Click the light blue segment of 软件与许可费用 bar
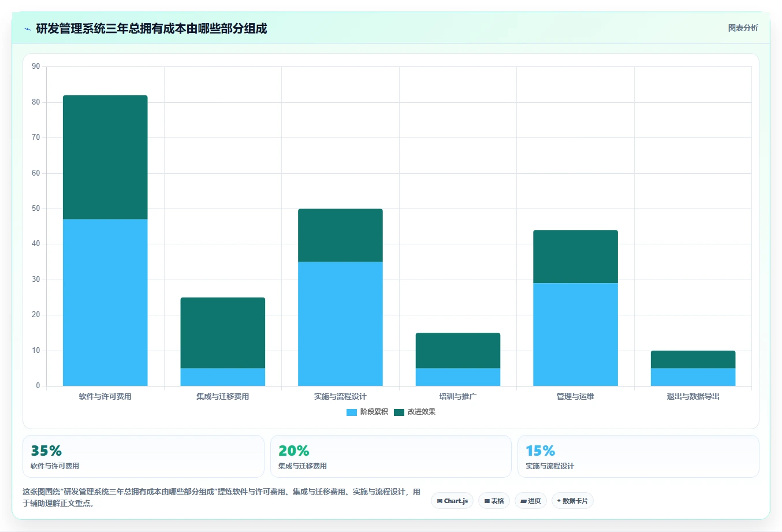The image size is (782, 532). [x=105, y=303]
